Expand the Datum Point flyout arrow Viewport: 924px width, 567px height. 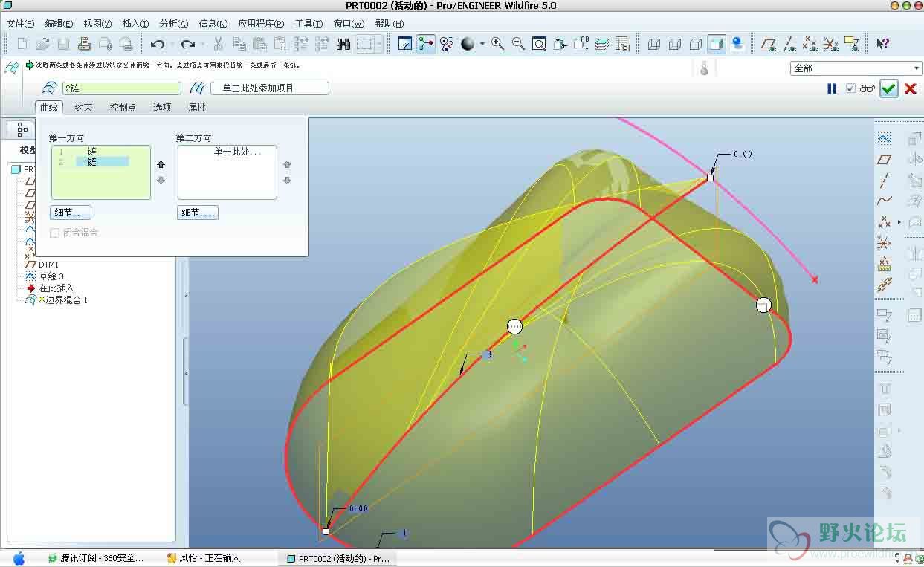(x=899, y=222)
